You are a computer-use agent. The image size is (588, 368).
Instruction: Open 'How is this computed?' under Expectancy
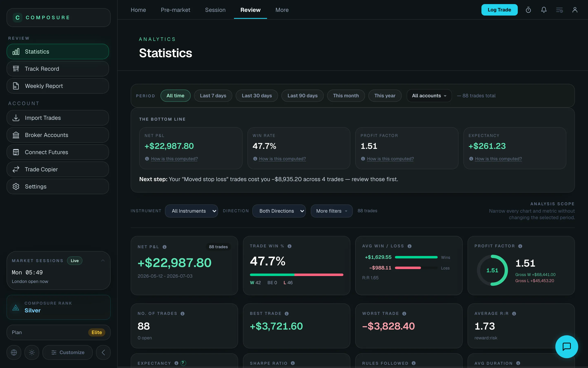click(498, 159)
